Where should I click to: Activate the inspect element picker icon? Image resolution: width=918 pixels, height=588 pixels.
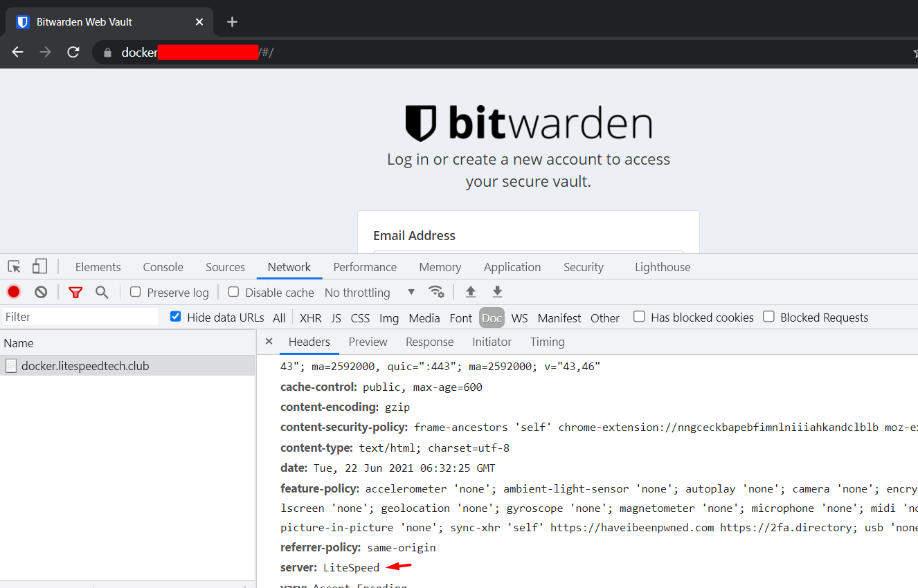tap(15, 267)
